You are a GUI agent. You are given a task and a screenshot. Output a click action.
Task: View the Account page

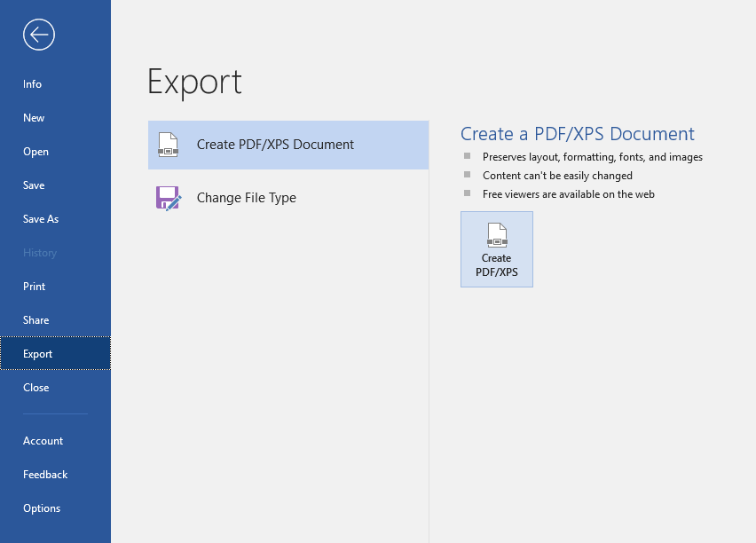click(43, 441)
